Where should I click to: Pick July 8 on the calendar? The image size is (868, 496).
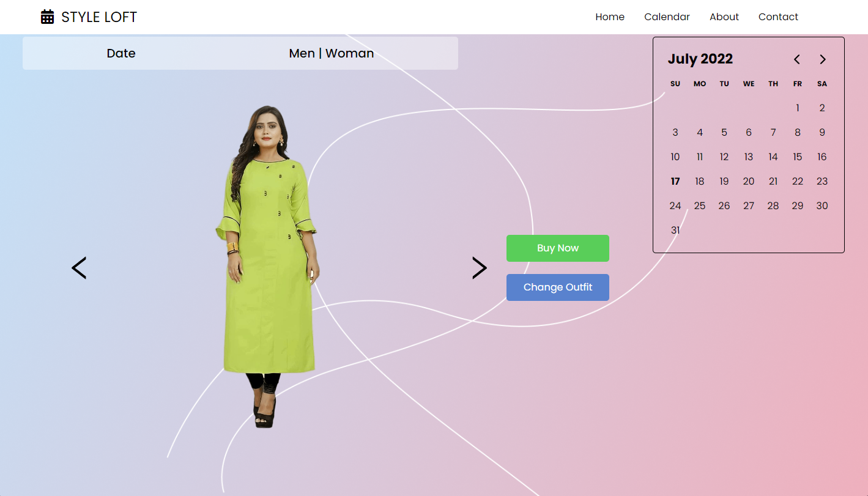[x=798, y=133]
